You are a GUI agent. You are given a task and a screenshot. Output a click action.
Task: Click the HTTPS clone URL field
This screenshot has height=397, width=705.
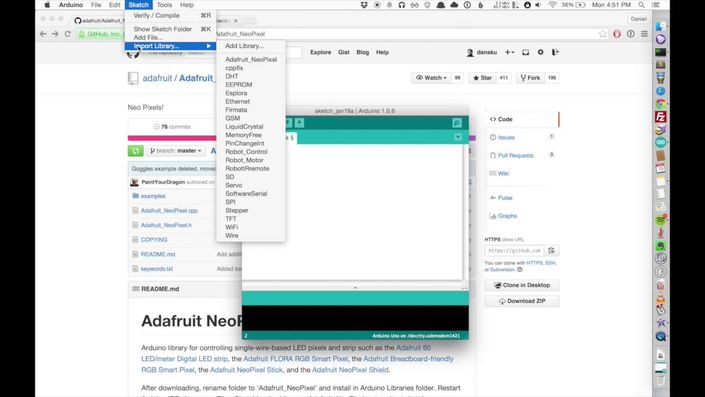point(515,250)
